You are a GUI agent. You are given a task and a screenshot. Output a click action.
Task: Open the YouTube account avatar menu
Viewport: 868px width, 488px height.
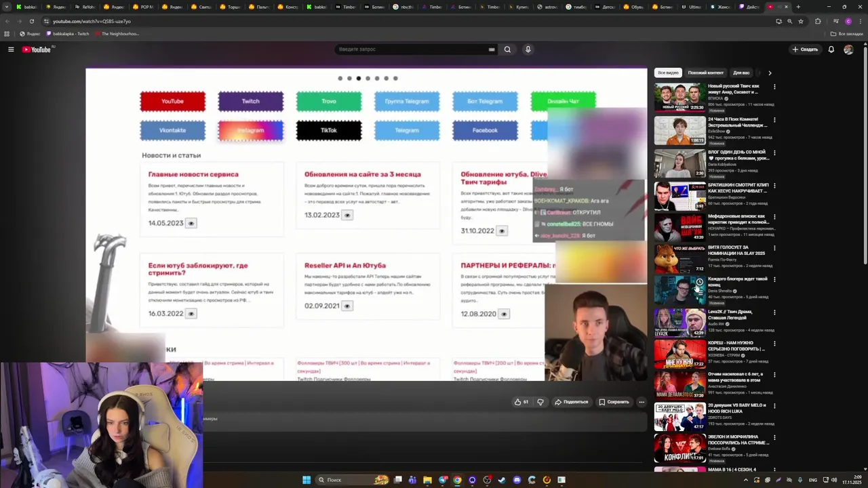point(848,49)
